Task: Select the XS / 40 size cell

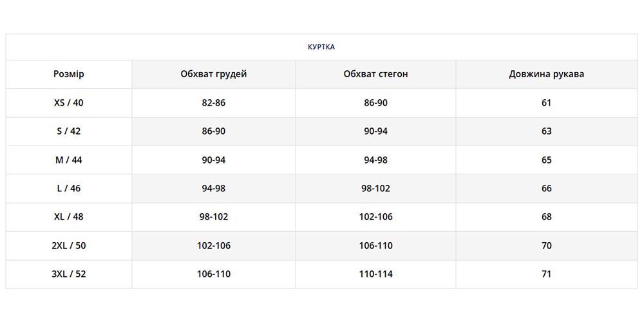Action: (x=69, y=102)
